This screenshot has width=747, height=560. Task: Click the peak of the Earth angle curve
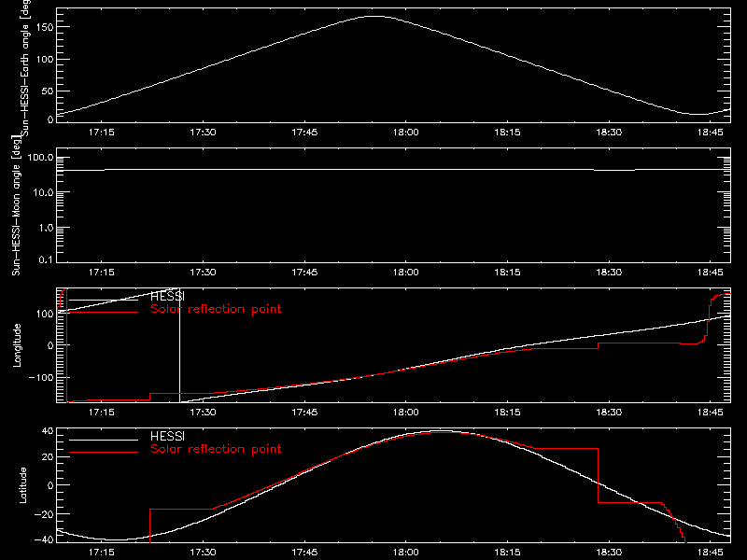pos(375,16)
